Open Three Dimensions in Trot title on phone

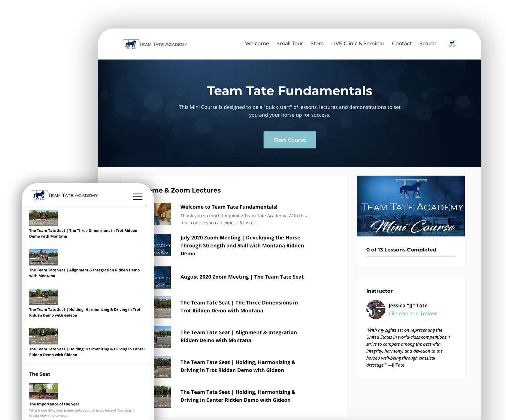coord(83,233)
